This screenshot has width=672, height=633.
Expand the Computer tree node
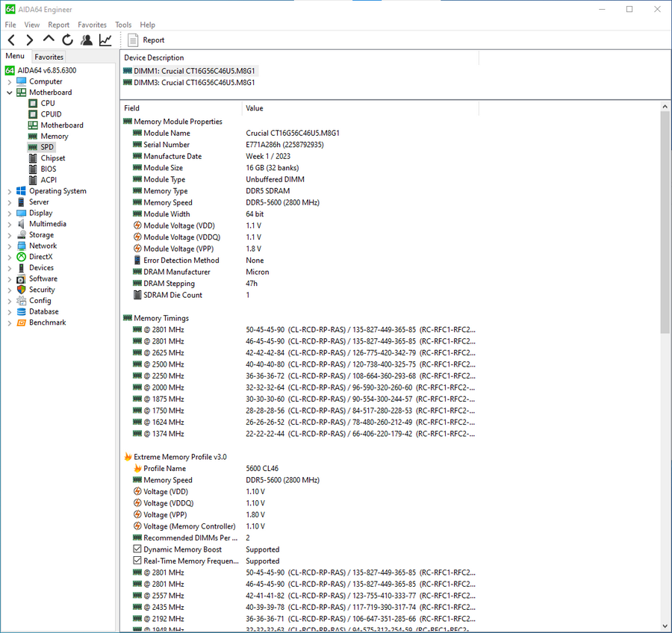pyautogui.click(x=10, y=82)
